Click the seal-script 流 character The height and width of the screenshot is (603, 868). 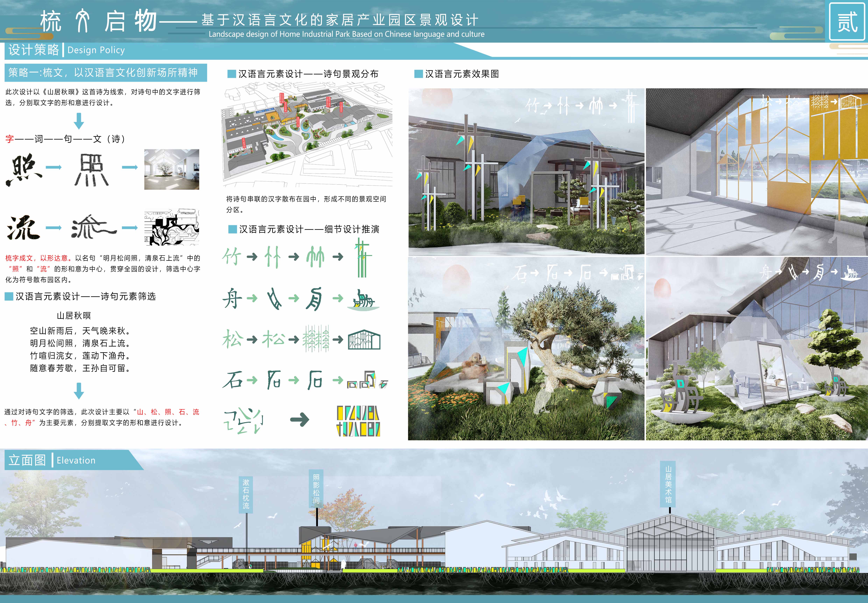click(x=94, y=227)
